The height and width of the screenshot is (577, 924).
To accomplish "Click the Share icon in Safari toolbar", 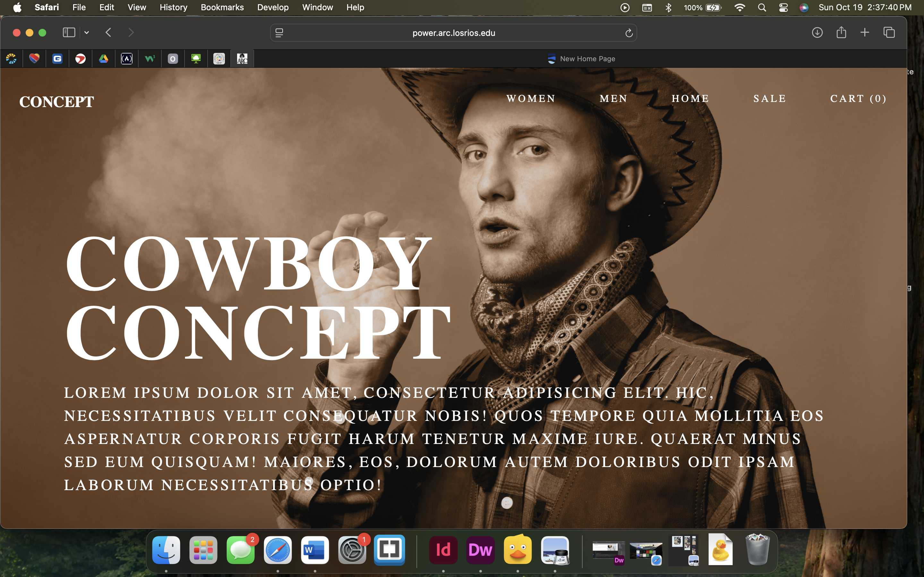I will tap(841, 33).
